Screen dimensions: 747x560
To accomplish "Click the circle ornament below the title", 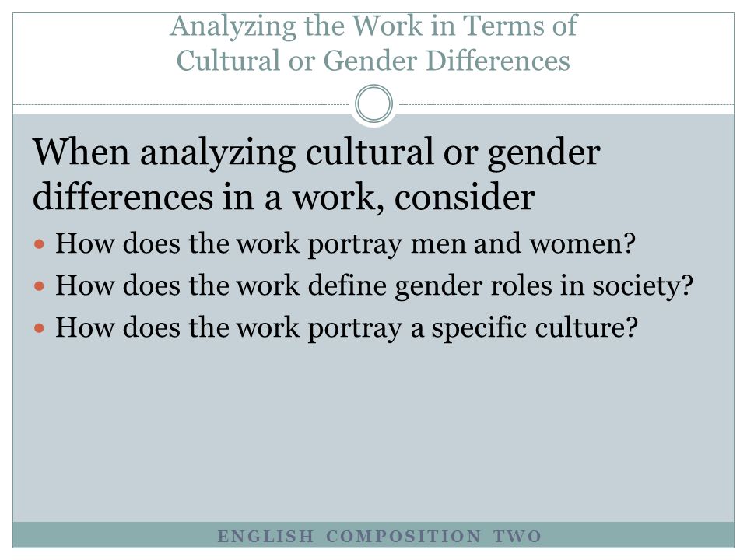I will point(374,103).
